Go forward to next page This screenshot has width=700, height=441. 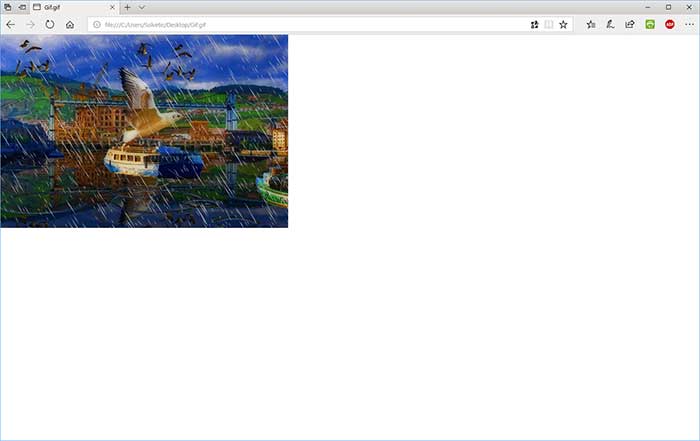[30, 25]
